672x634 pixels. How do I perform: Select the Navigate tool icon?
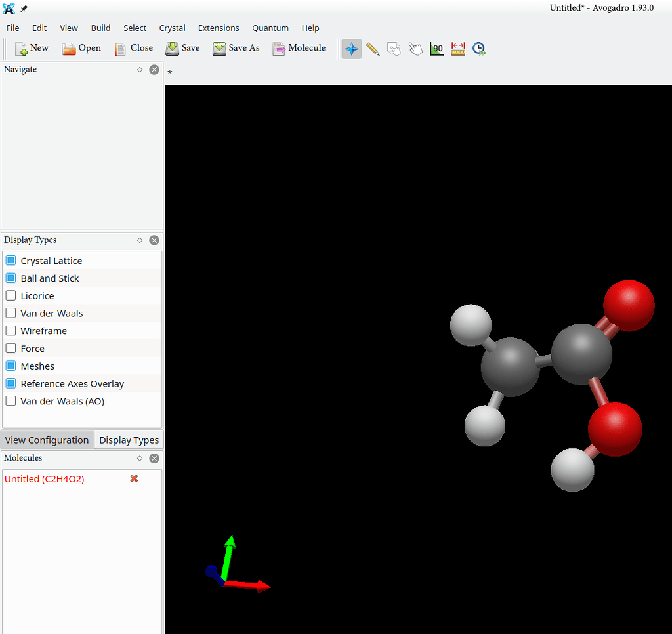pyautogui.click(x=352, y=49)
